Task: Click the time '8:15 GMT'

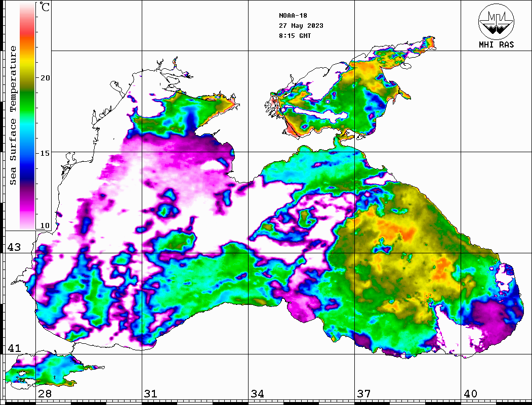Action: (295, 35)
